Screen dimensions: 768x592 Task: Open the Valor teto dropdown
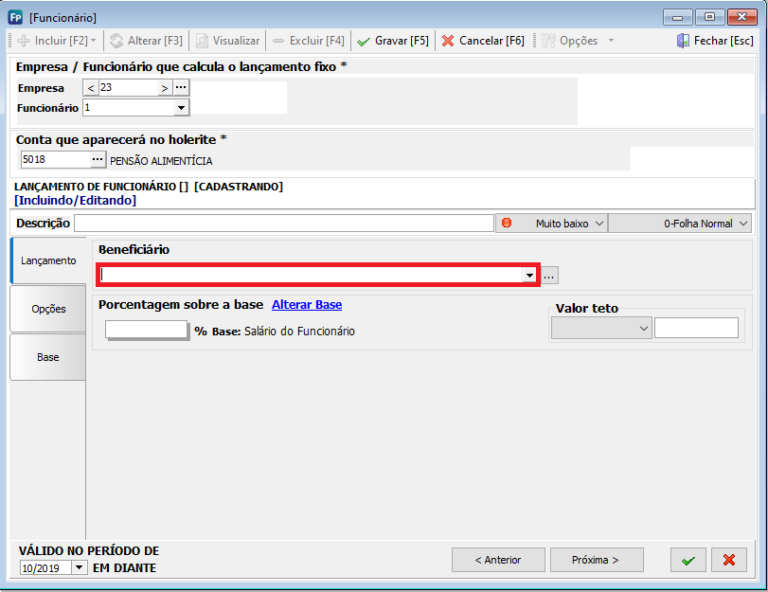(601, 328)
